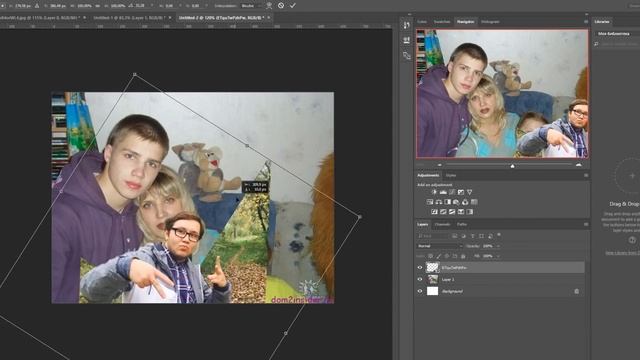Screen dimensions: 640x360
Task: Add a Vibrance adjustment
Action: 469,192
